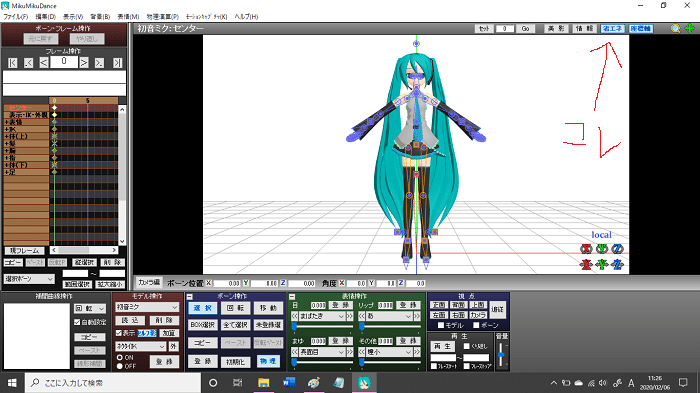Open Word from the taskbar

[x=289, y=383]
